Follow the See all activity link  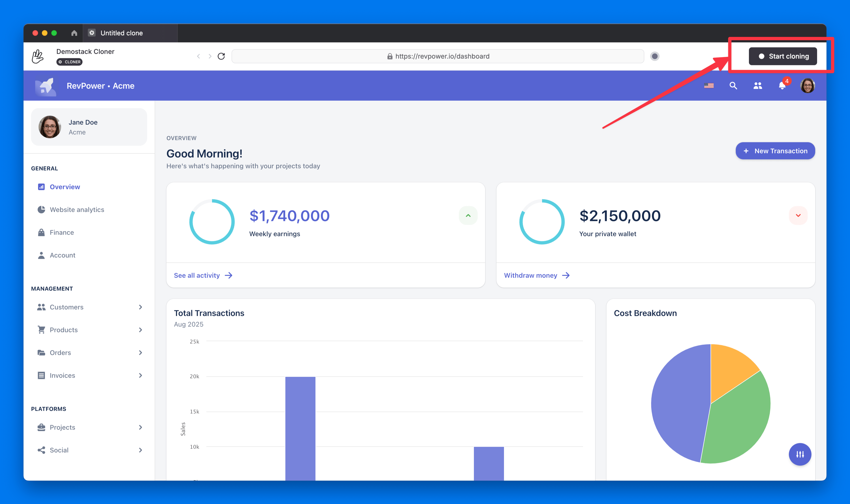pos(203,275)
